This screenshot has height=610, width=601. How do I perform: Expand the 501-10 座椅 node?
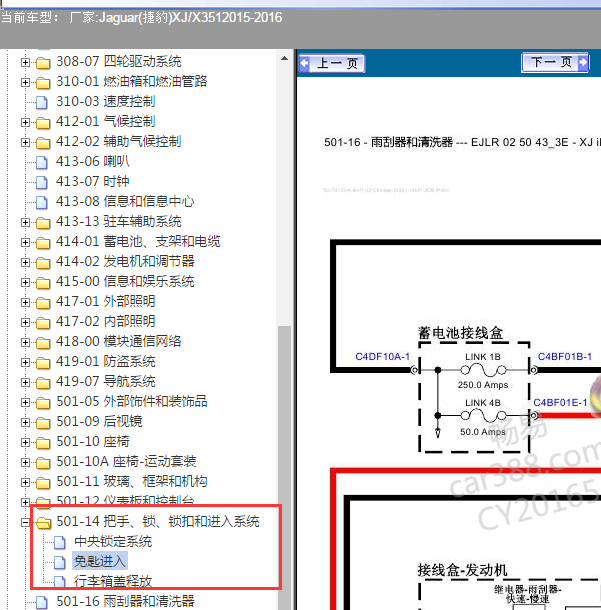pyautogui.click(x=25, y=442)
